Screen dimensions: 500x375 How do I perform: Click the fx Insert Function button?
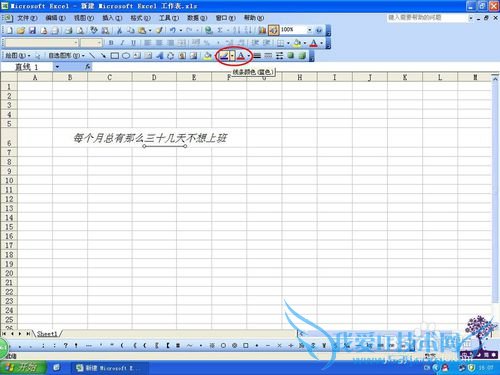tap(87, 67)
